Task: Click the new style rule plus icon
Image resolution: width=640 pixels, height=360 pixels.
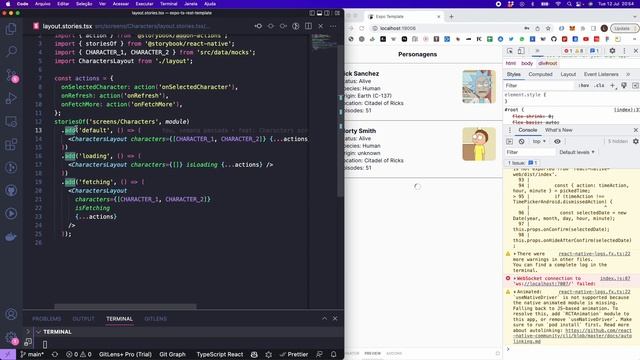Action: (612, 85)
